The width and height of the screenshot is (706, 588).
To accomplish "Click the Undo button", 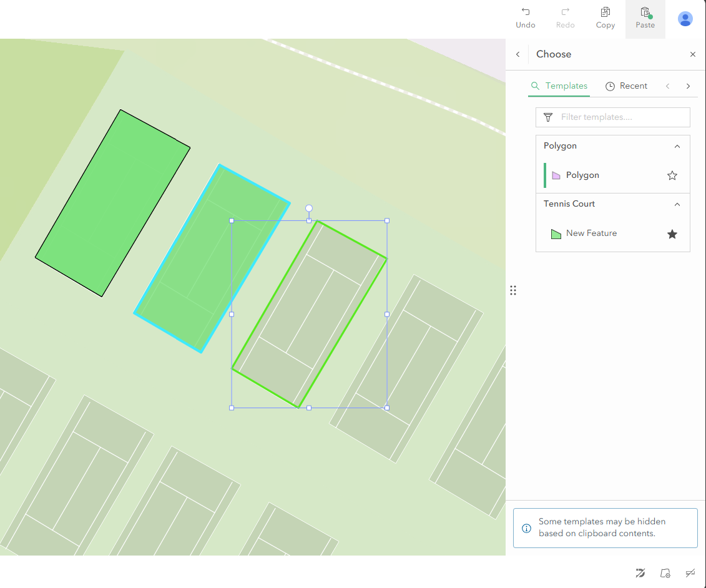I will coord(526,18).
